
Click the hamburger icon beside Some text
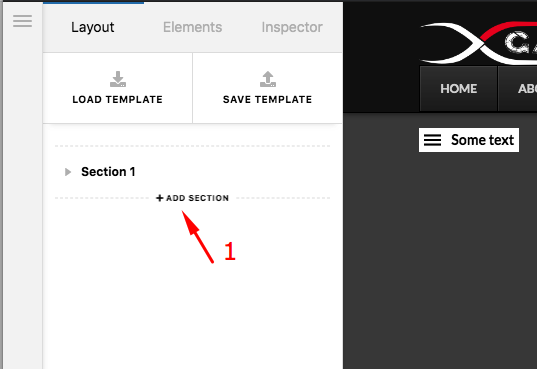[432, 140]
